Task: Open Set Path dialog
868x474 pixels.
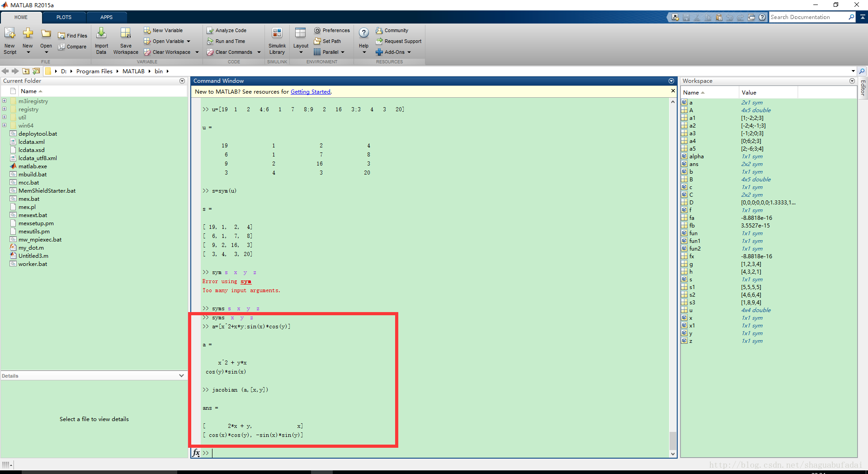Action: (327, 41)
